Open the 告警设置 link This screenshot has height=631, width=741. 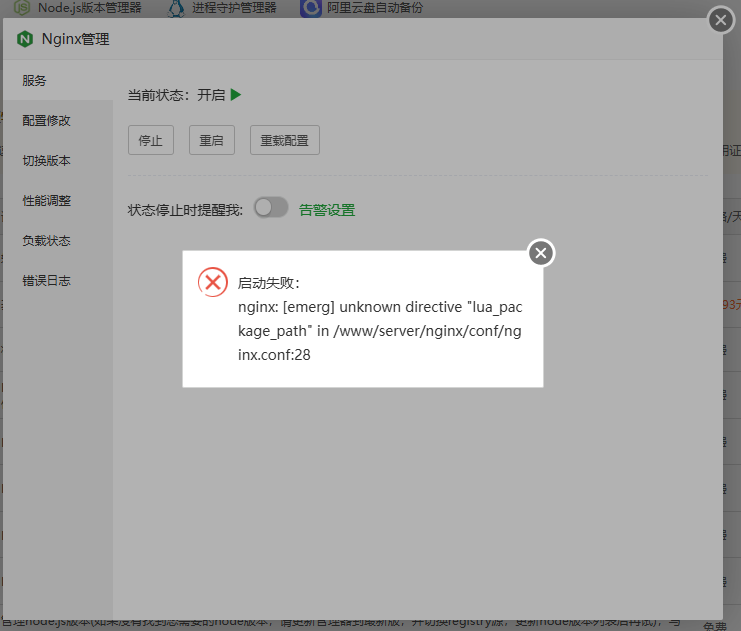[327, 210]
